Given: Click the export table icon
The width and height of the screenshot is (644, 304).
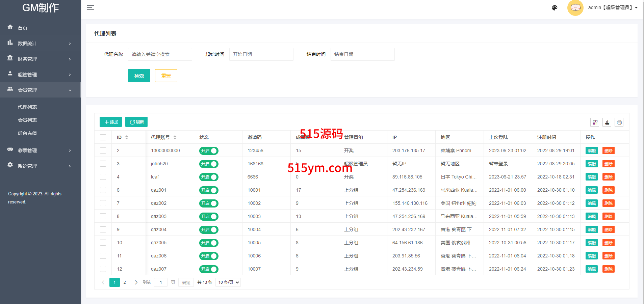Looking at the screenshot, I should click(607, 122).
